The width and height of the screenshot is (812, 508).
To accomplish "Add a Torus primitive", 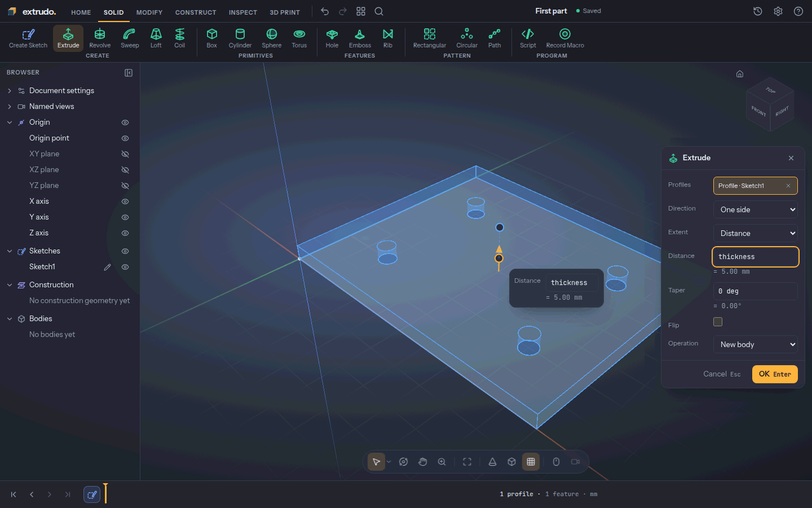I will pos(299,38).
